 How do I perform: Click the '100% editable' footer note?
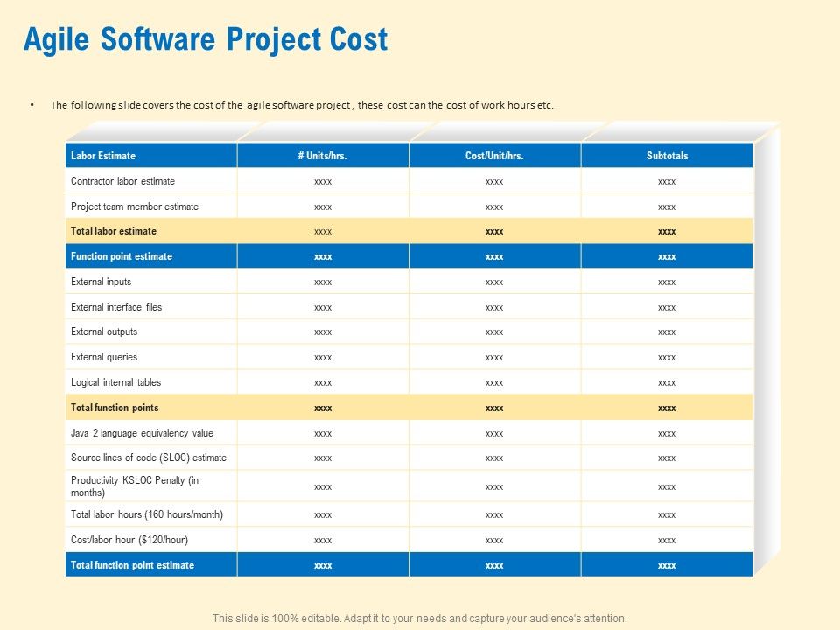coord(419,619)
